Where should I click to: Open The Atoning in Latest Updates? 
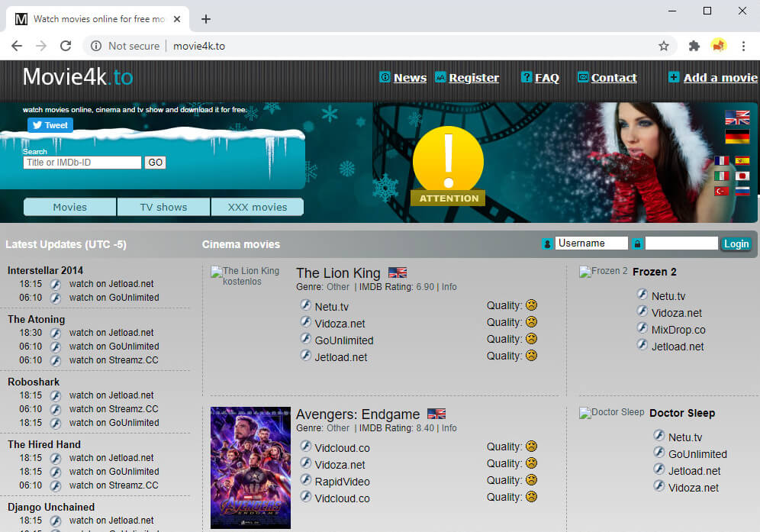(37, 320)
